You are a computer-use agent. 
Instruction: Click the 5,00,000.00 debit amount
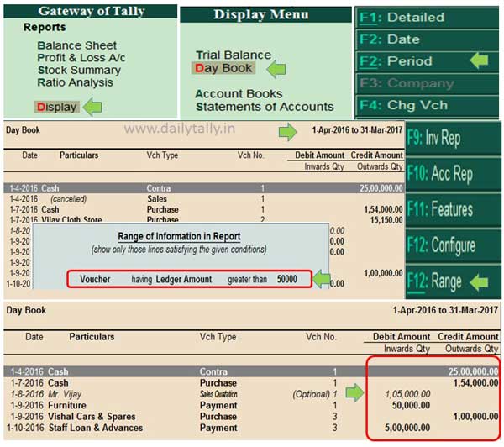pyautogui.click(x=407, y=428)
